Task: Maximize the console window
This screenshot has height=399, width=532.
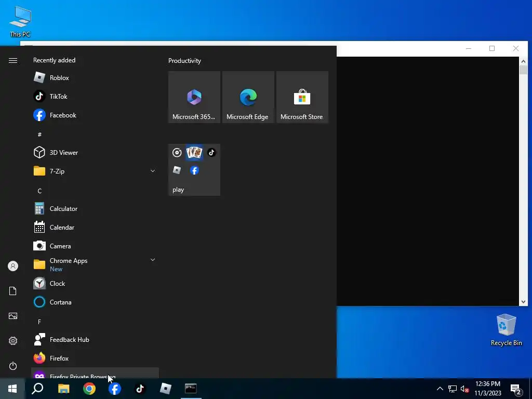Action: tap(492, 48)
